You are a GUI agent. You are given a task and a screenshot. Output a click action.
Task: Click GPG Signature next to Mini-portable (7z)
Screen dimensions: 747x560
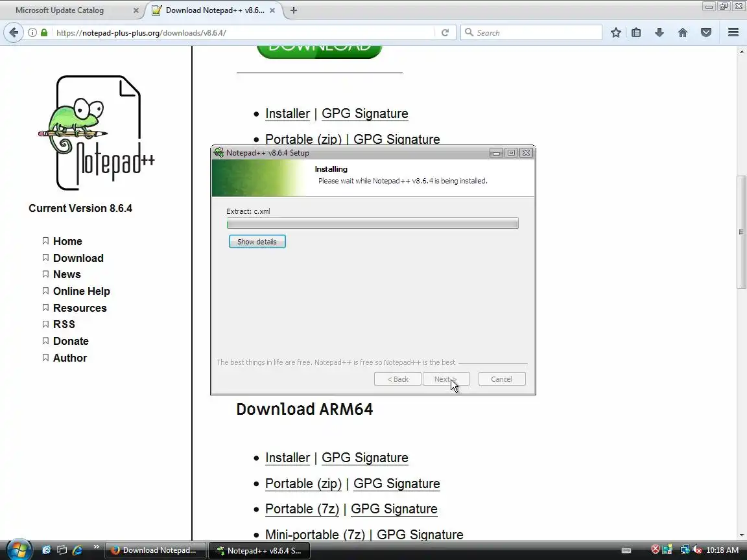tap(420, 534)
